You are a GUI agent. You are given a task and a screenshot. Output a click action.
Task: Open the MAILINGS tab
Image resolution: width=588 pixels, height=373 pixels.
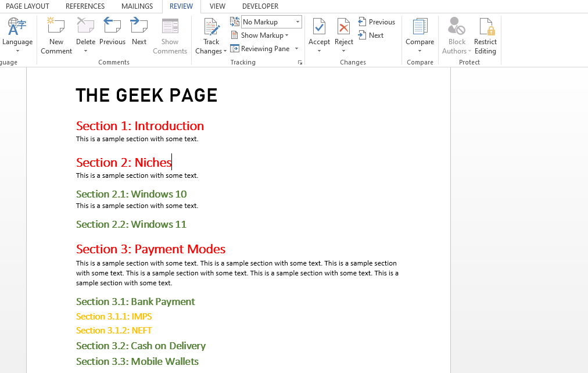pyautogui.click(x=137, y=6)
